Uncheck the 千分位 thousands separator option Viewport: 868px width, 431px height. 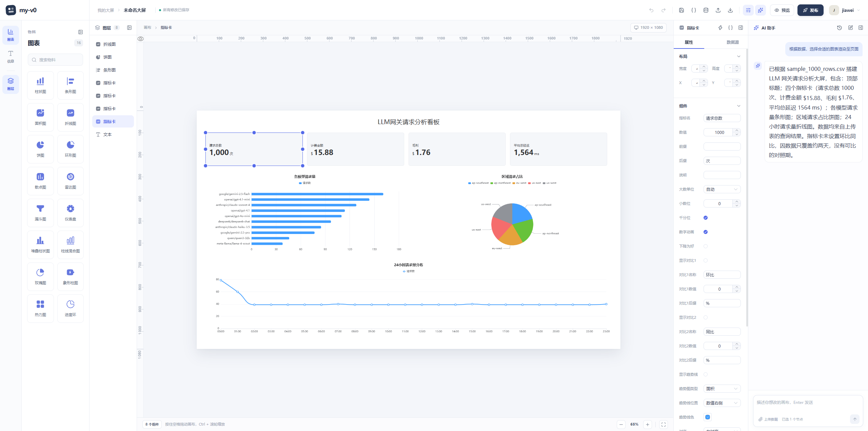click(x=706, y=218)
